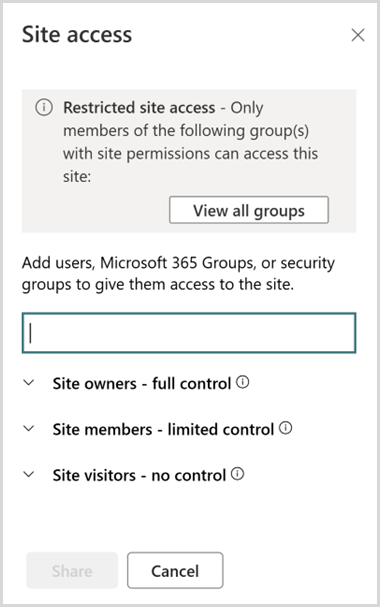Select the Site owners - full control label
The image size is (380, 607).
tap(142, 384)
